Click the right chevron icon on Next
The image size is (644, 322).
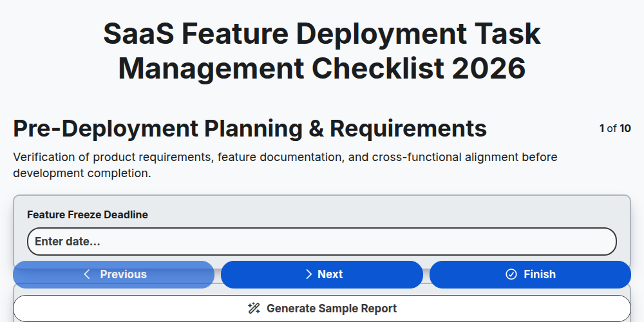(309, 274)
